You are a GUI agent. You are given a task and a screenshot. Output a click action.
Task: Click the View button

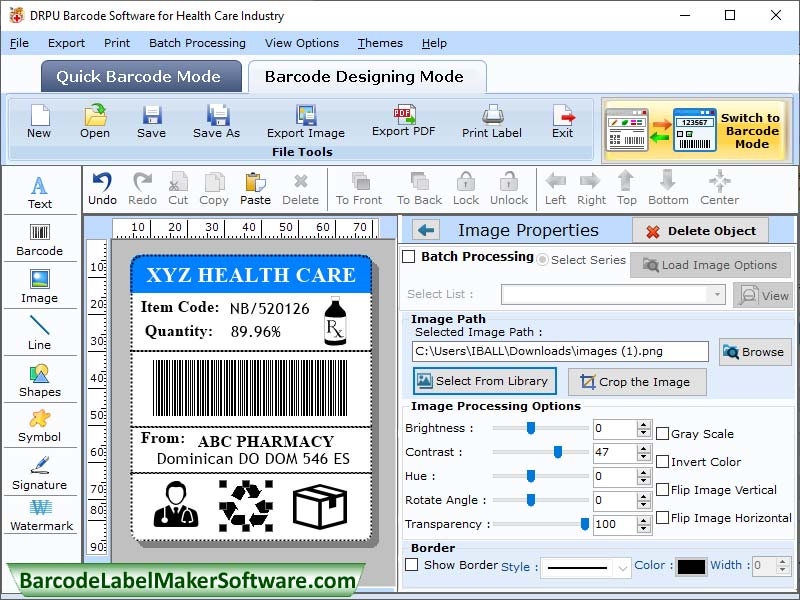(763, 295)
